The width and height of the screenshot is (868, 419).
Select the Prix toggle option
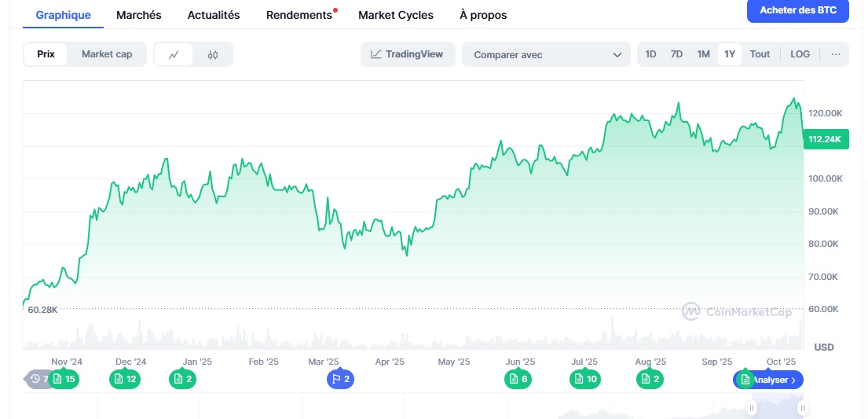point(46,54)
